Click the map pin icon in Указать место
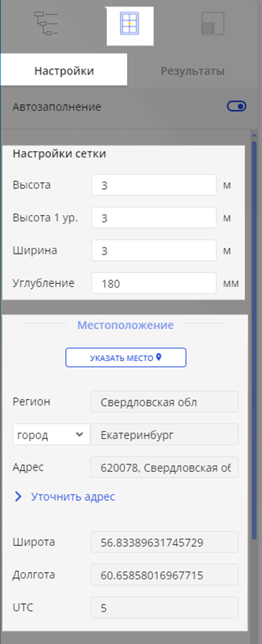This screenshot has width=262, height=644. click(159, 357)
